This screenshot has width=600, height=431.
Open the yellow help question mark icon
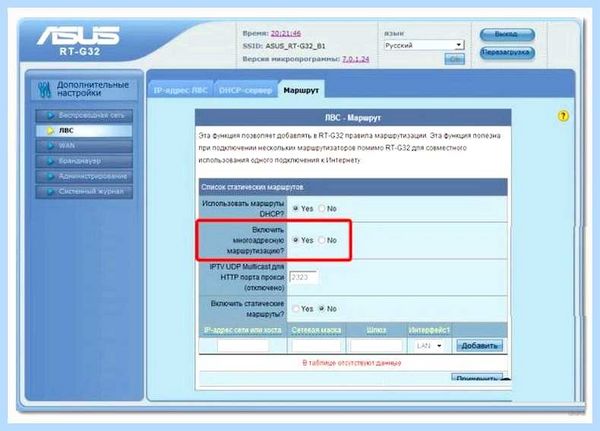click(563, 116)
